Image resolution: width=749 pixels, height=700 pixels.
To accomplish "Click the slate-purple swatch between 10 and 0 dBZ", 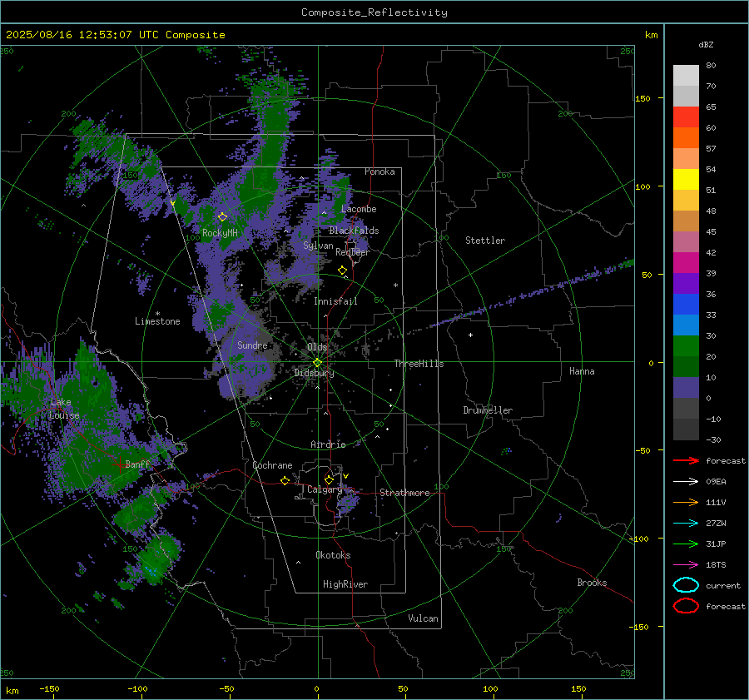I will click(686, 388).
